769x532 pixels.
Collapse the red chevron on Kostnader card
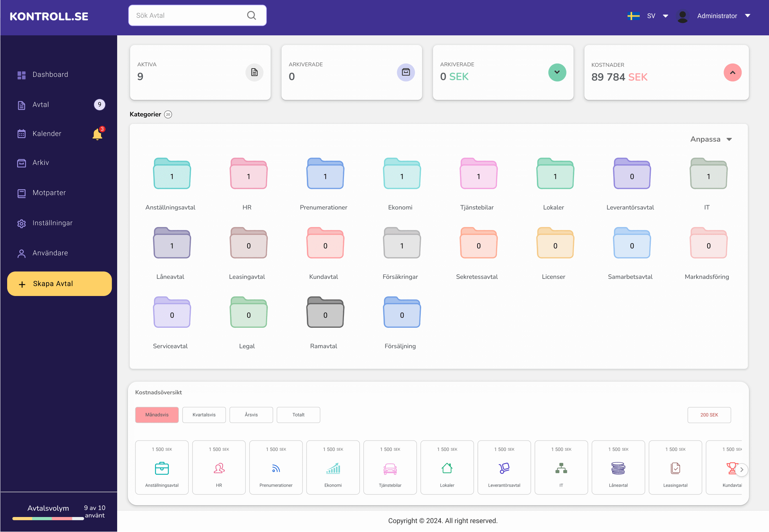(733, 72)
